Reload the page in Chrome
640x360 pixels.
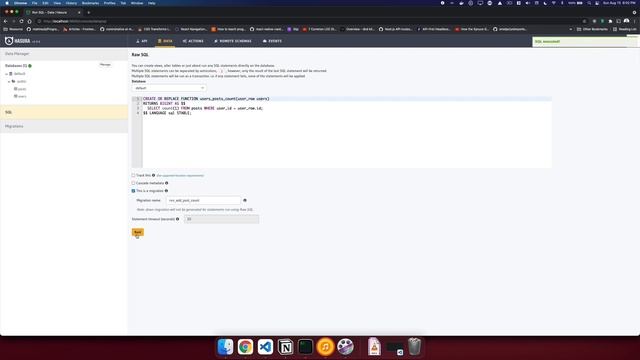21,21
